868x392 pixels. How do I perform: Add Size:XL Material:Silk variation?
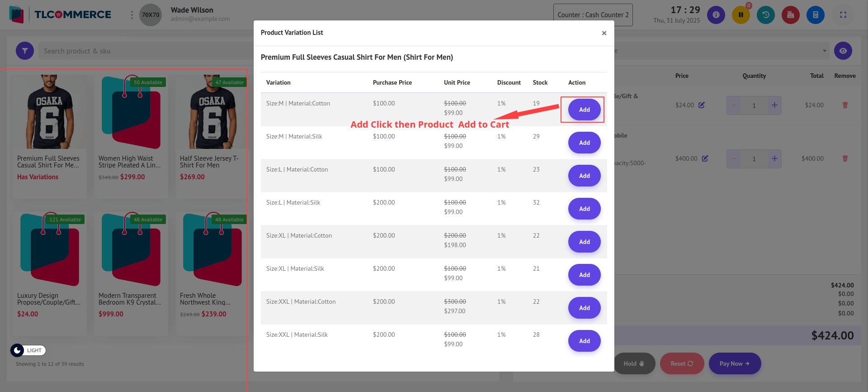click(x=584, y=275)
